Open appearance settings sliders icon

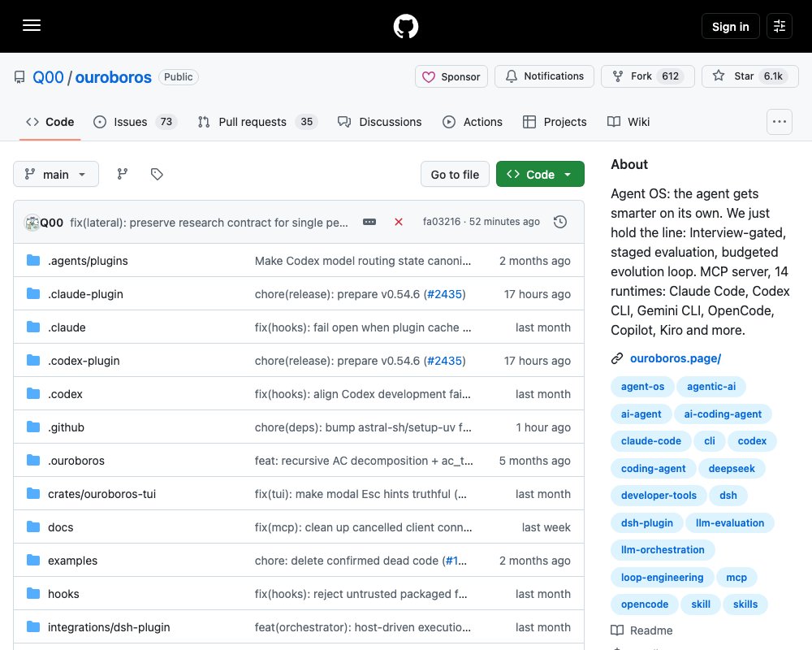[780, 26]
